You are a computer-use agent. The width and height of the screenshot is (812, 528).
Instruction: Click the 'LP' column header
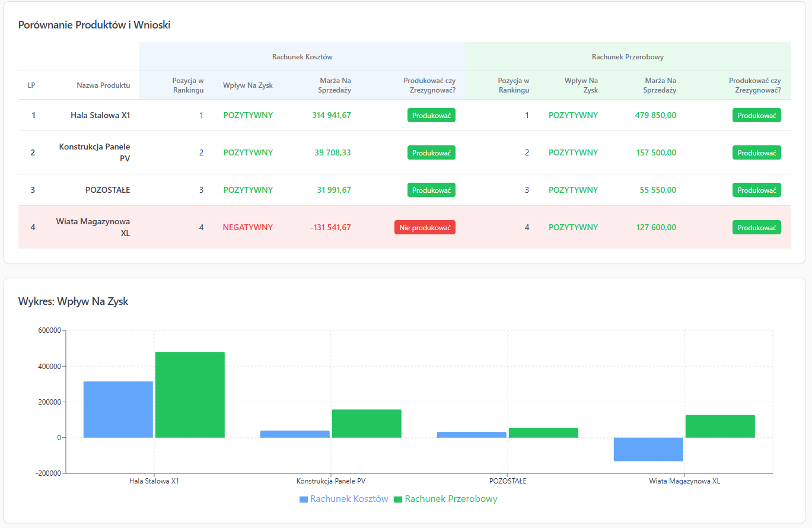click(x=31, y=85)
